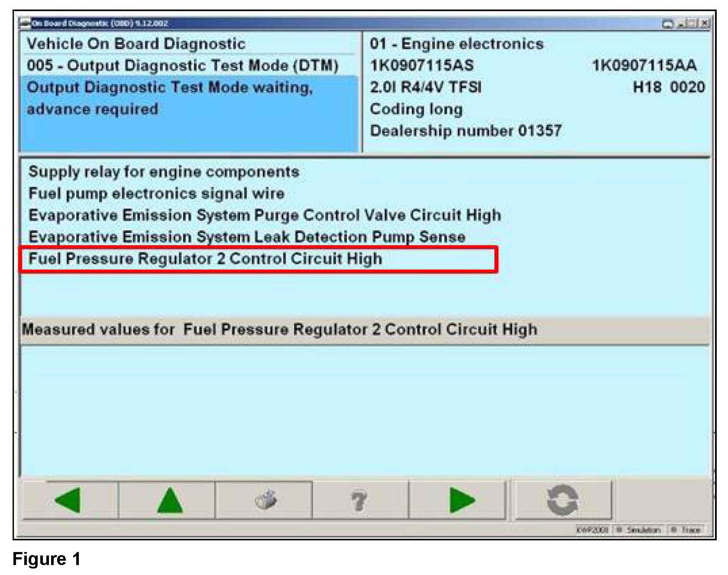The height and width of the screenshot is (575, 728).
Task: Click the 005 - Output Diagnostic Test Mode line
Action: click(182, 65)
